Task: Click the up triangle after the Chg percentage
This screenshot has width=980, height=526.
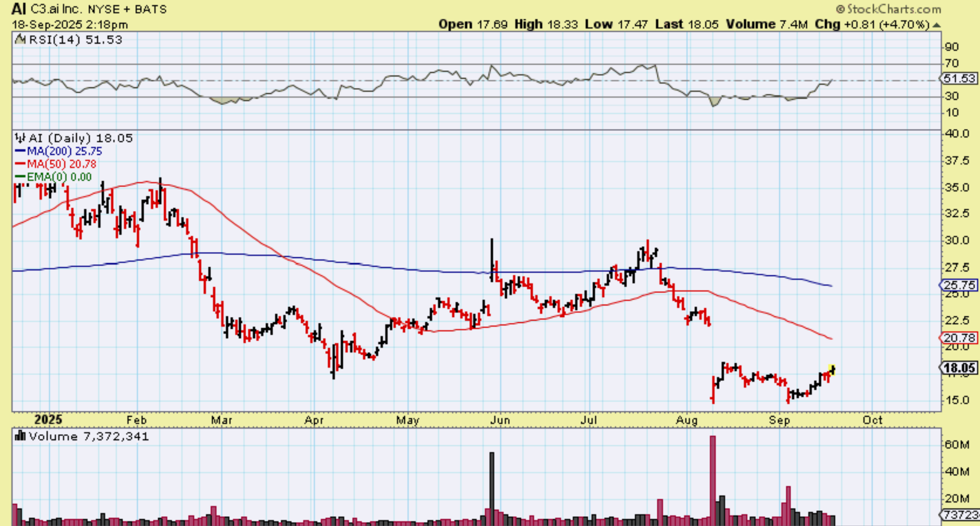Action: pyautogui.click(x=936, y=25)
